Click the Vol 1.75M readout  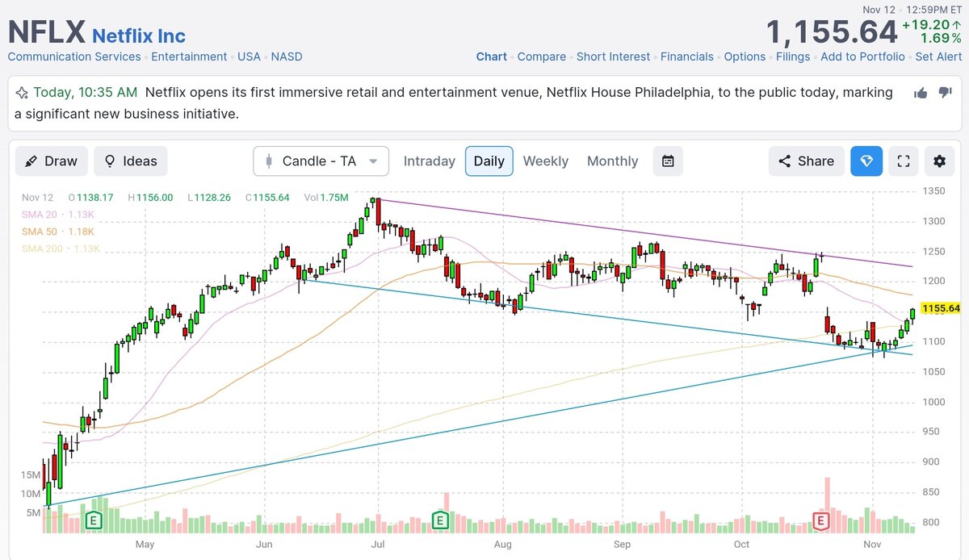click(x=326, y=197)
